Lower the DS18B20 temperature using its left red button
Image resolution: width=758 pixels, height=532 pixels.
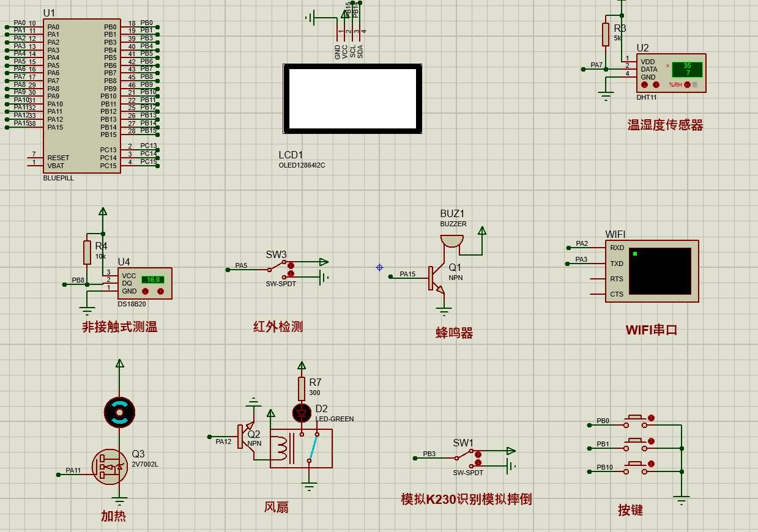click(146, 291)
